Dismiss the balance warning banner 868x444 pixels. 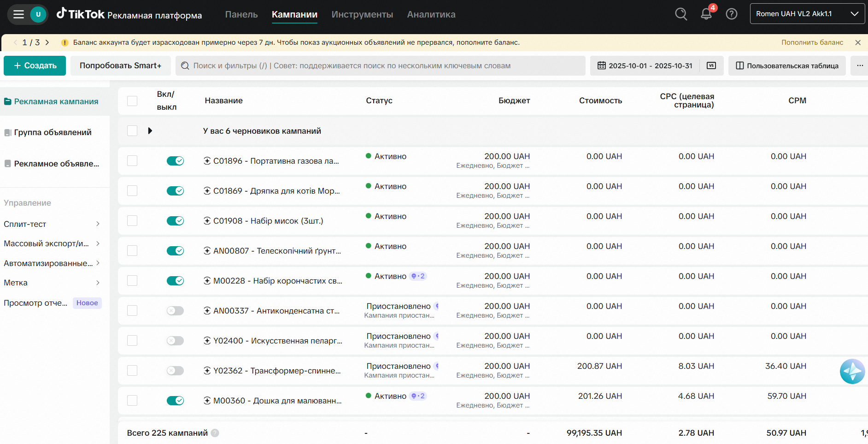click(857, 42)
